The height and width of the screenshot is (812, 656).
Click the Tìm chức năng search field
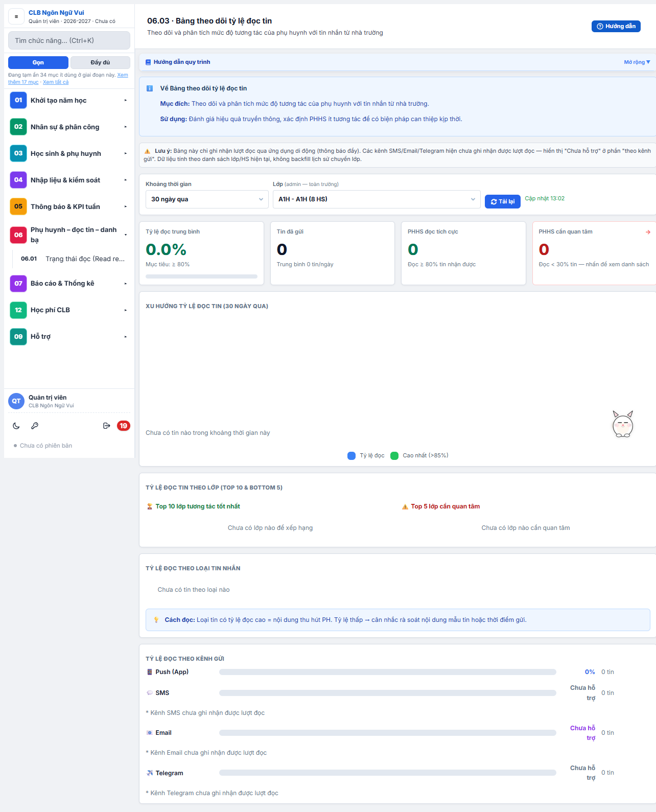(x=69, y=40)
